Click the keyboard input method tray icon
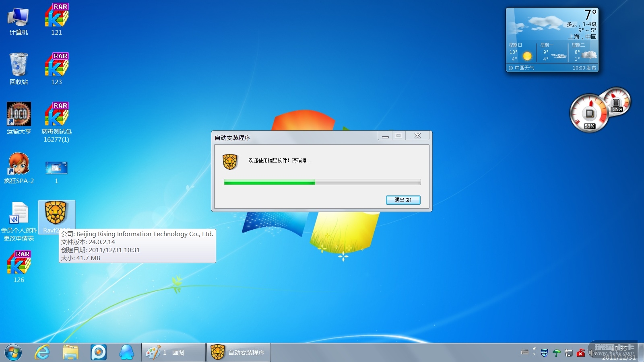The width and height of the screenshot is (644, 362). click(x=525, y=353)
